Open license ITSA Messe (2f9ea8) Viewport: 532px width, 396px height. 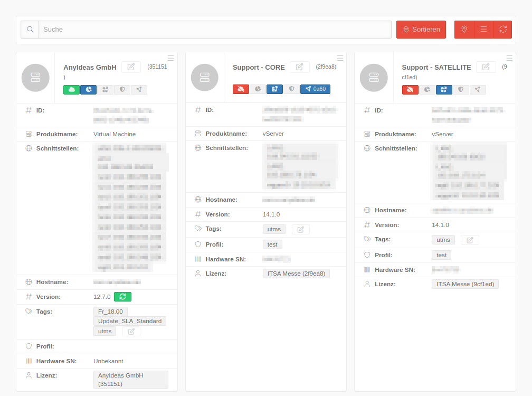(296, 274)
